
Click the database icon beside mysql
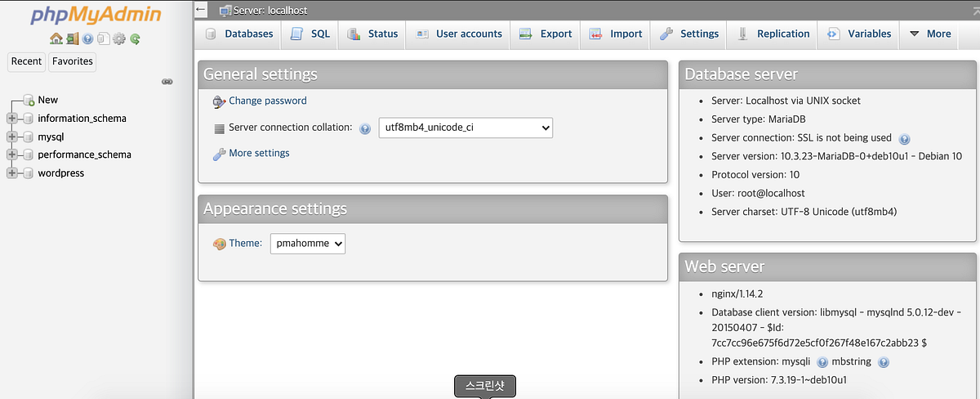(x=28, y=137)
